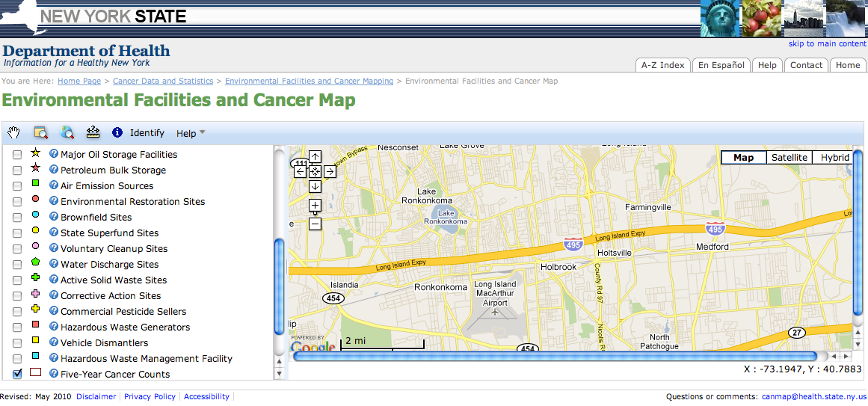Toggle Hazardous Waste Management Facility checkbox

pyautogui.click(x=17, y=359)
